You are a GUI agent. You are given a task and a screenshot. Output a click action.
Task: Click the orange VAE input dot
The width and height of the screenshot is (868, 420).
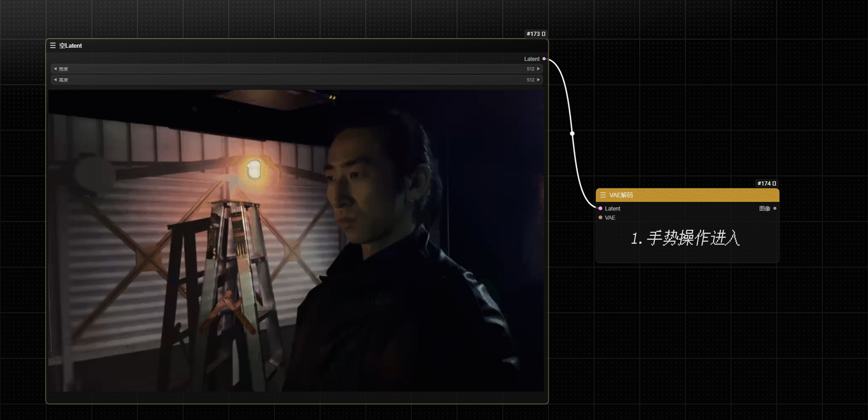pos(600,218)
